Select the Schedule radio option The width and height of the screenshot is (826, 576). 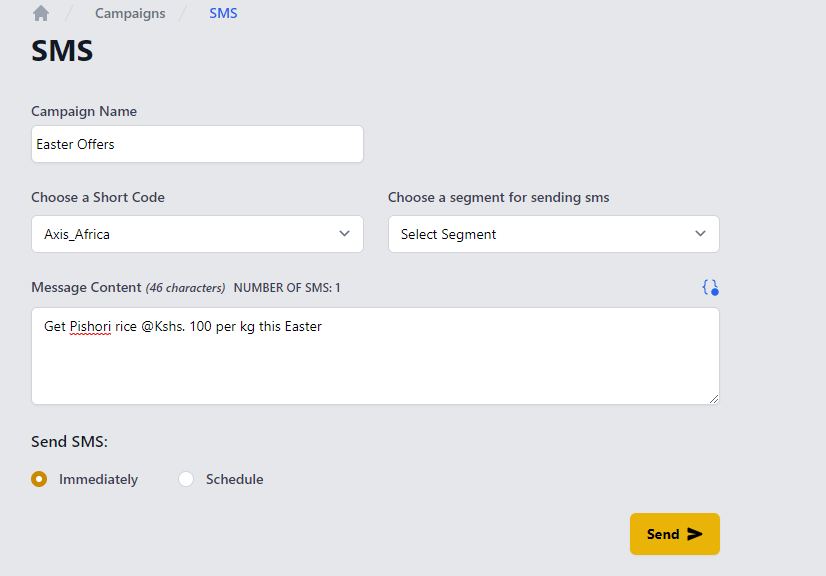click(x=186, y=479)
